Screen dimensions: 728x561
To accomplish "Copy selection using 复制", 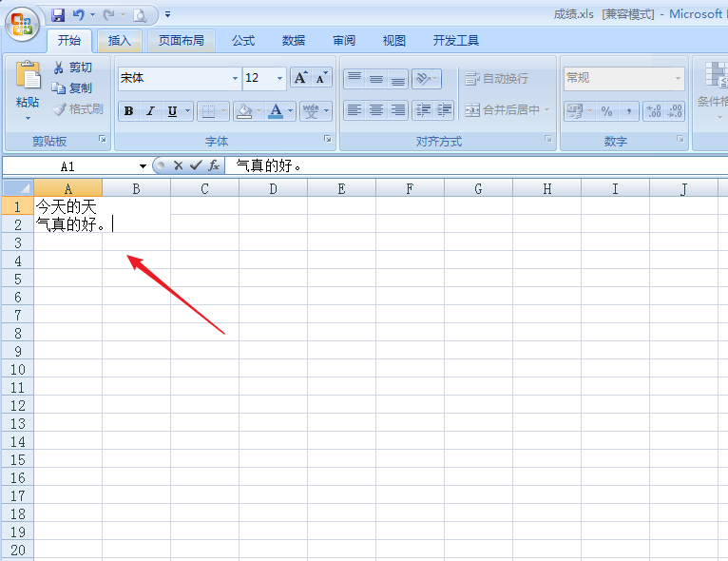I will coord(72,87).
